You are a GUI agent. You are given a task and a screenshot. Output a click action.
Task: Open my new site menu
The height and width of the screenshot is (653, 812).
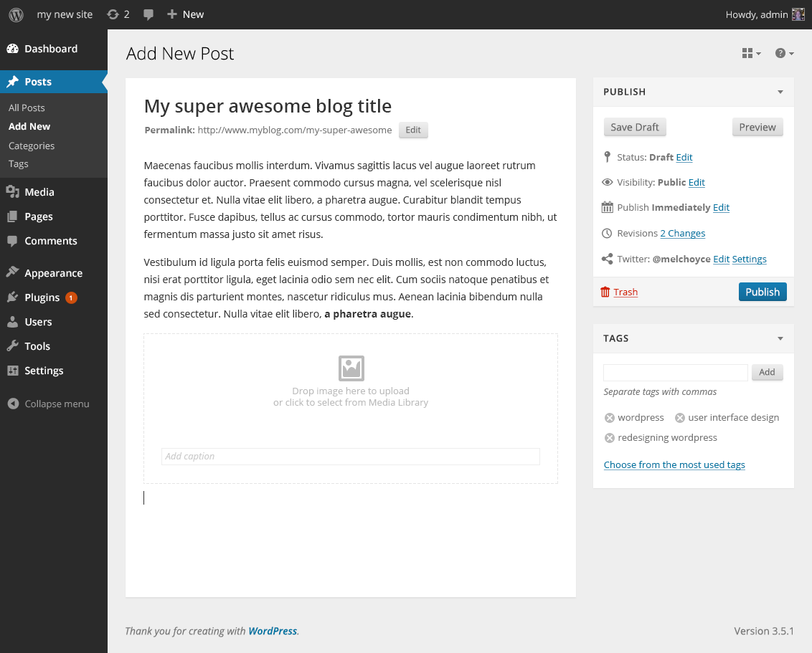(65, 14)
